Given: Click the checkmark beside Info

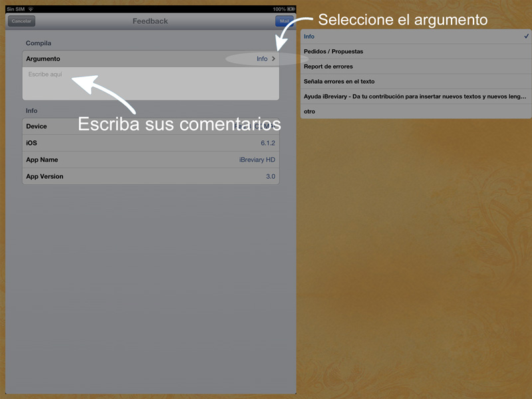Looking at the screenshot, I should coord(526,37).
